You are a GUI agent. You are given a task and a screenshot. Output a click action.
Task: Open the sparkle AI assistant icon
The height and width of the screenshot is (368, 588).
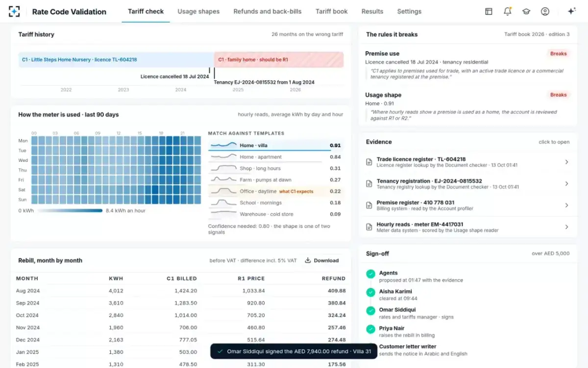(x=571, y=11)
